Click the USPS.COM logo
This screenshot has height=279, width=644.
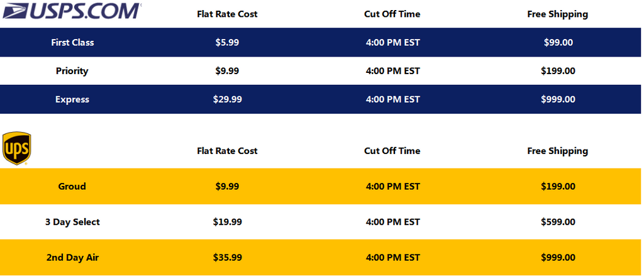pyautogui.click(x=72, y=11)
